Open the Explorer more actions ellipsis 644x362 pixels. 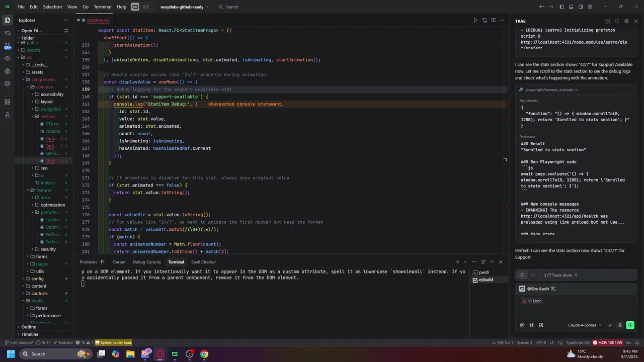coord(65,20)
